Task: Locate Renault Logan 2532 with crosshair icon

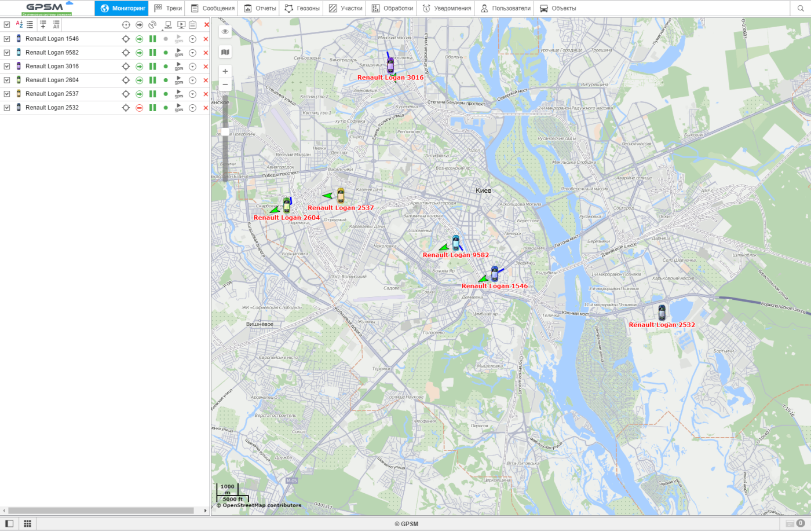Action: 126,108
